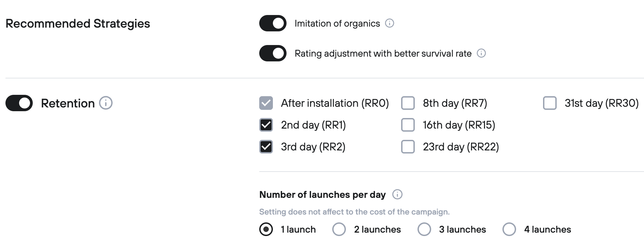Viewport: 644px width, 249px height.
Task: Disable the Imitation of organics toggle
Action: (273, 23)
